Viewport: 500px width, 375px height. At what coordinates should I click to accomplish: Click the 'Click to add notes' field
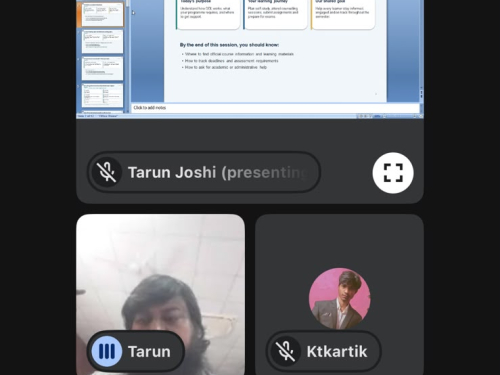point(275,108)
